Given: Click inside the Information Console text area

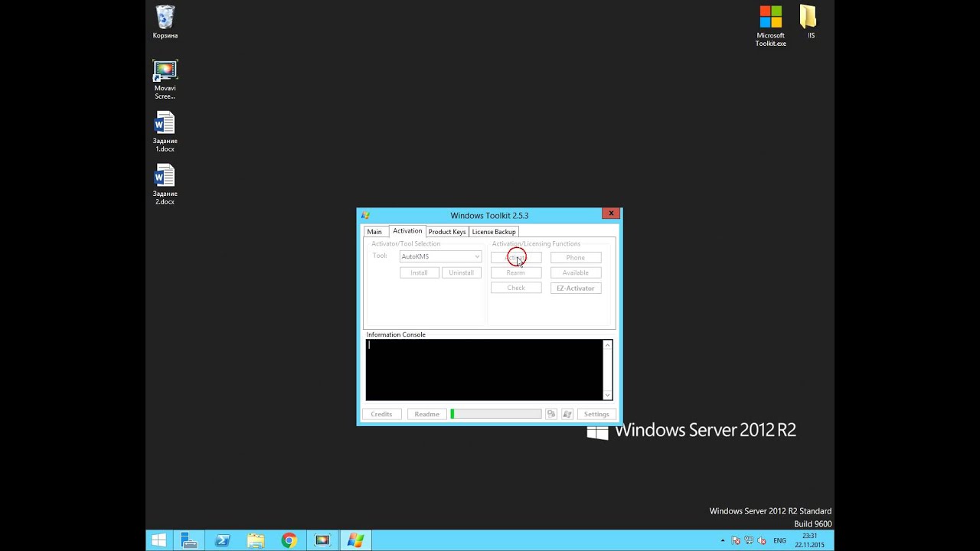Looking at the screenshot, I should [484, 370].
